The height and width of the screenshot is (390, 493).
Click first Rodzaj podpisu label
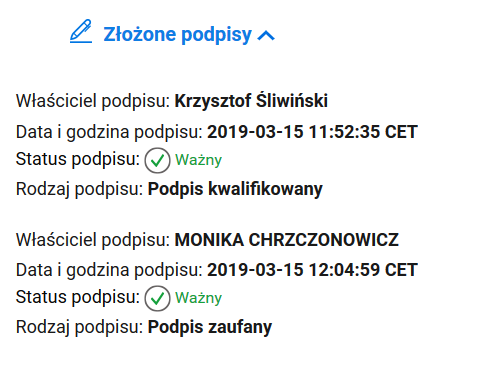(x=80, y=189)
